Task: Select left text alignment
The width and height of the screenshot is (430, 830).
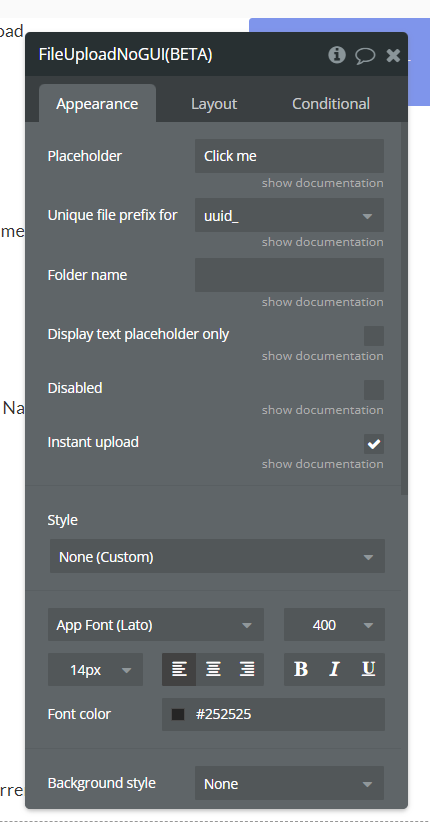Action: pos(179,670)
